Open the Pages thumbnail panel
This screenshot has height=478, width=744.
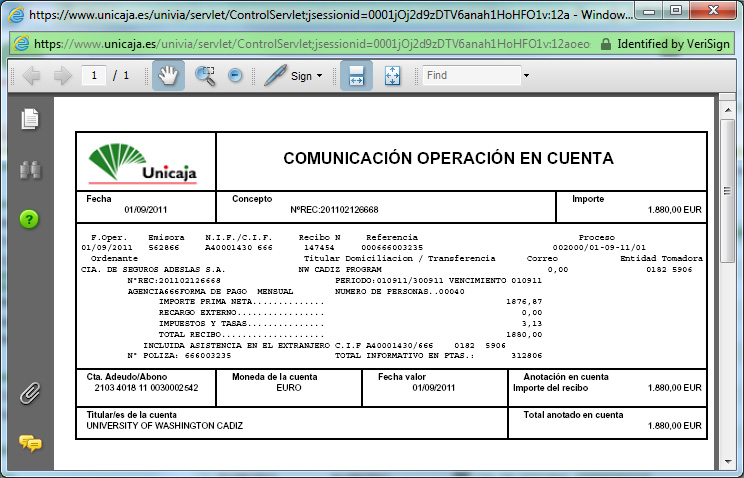(x=30, y=119)
